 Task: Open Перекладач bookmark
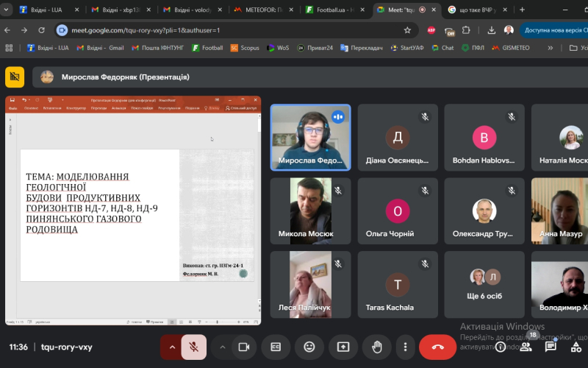362,48
